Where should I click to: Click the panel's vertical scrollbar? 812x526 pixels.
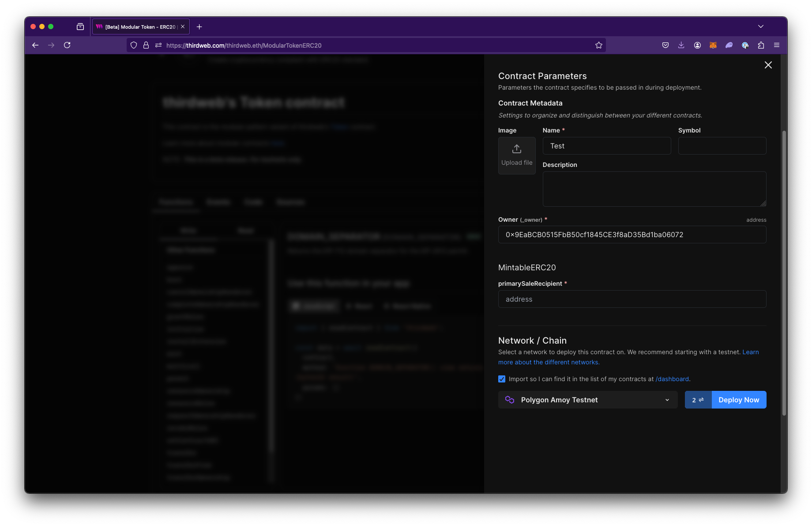(x=784, y=273)
